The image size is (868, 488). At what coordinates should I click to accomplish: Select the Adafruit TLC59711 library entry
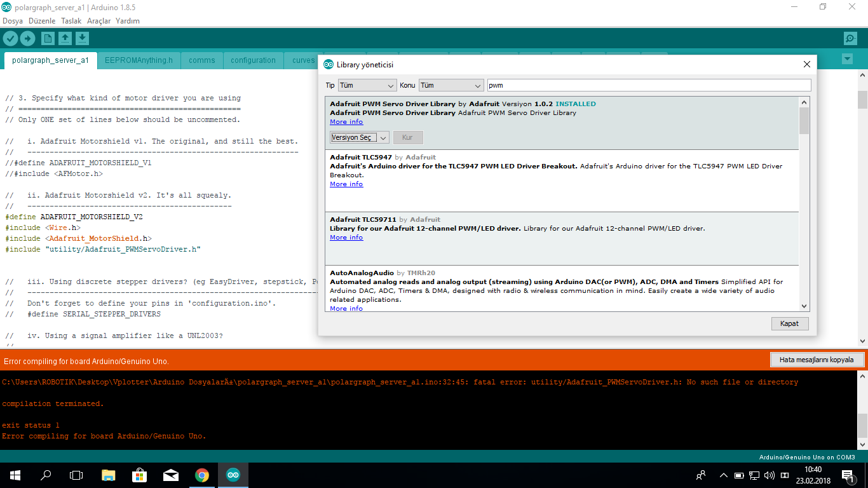562,239
